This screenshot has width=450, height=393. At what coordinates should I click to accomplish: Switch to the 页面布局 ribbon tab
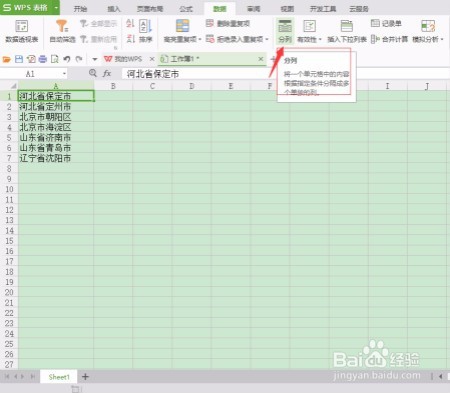pos(150,9)
